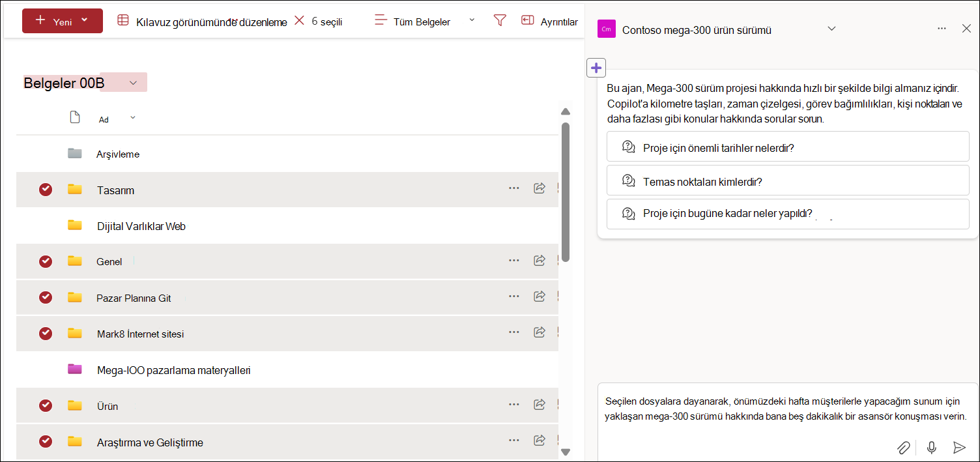
Task: Clear the 6 seçili selection X
Action: (300, 21)
